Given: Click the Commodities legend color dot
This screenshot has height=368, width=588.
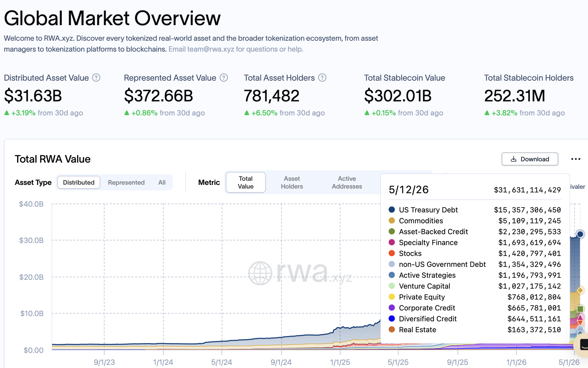Looking at the screenshot, I should pyautogui.click(x=392, y=220).
